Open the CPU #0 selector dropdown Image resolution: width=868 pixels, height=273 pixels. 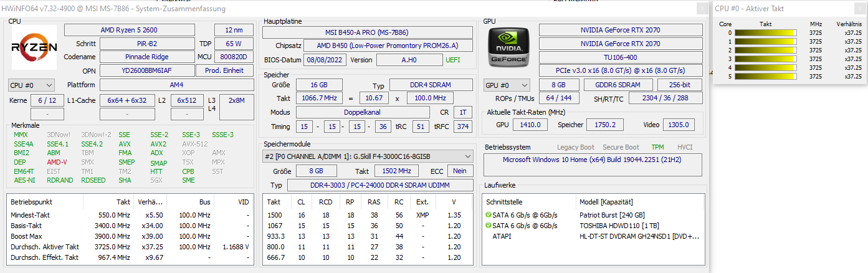(31, 85)
